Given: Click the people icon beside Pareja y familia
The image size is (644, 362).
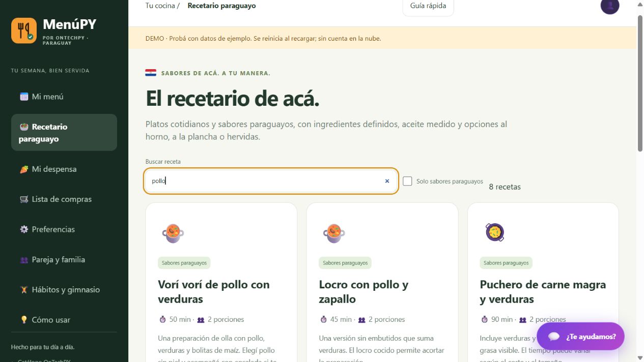Looking at the screenshot, I should [x=24, y=260].
